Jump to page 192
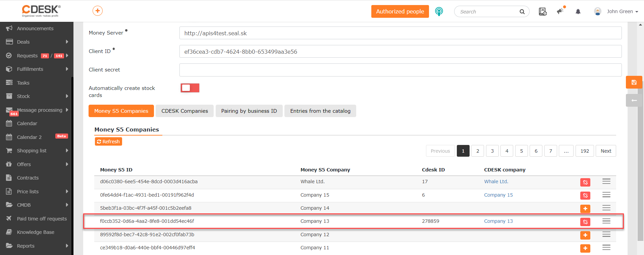This screenshot has width=644, height=255. [585, 151]
